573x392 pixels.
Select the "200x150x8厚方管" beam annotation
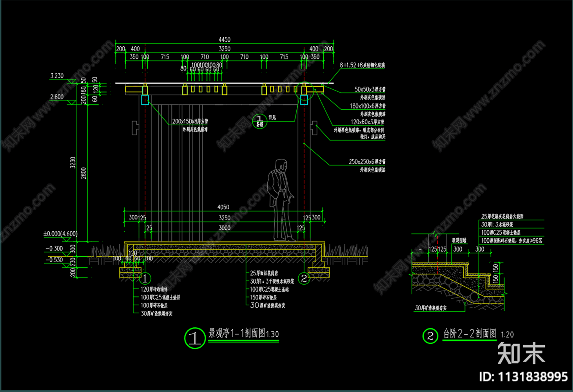(190, 121)
